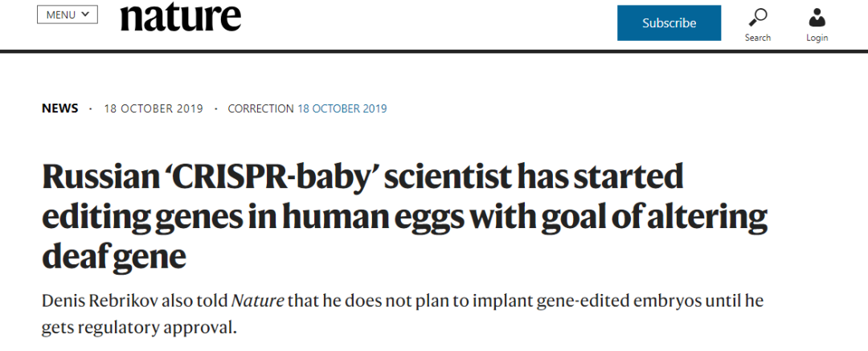Click the magnifying glass search icon

757,17
